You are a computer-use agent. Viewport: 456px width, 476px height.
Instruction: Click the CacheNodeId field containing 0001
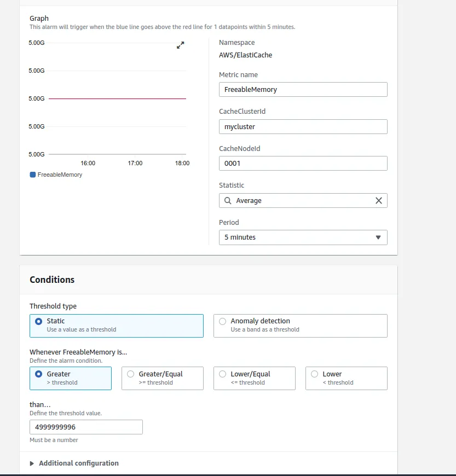(x=303, y=164)
